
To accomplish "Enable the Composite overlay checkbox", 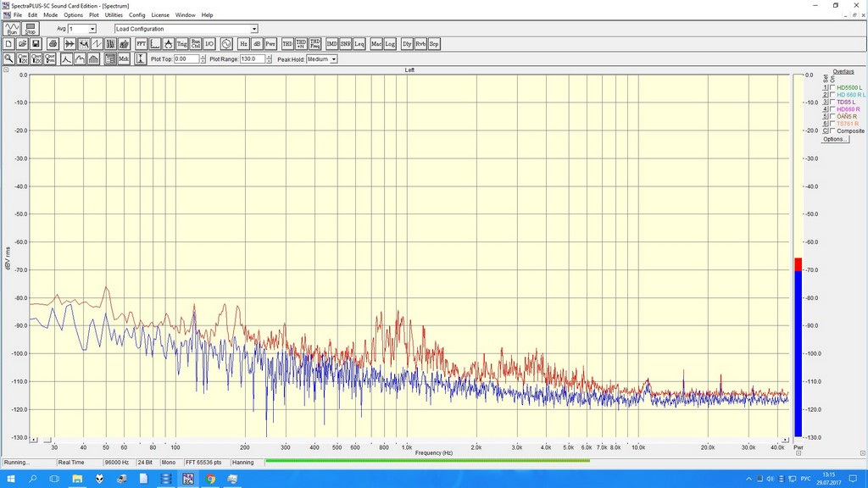I will click(832, 131).
